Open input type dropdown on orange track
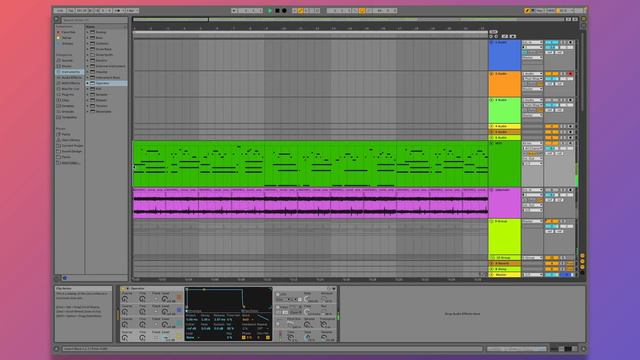This screenshot has height=360, width=640. [x=533, y=74]
